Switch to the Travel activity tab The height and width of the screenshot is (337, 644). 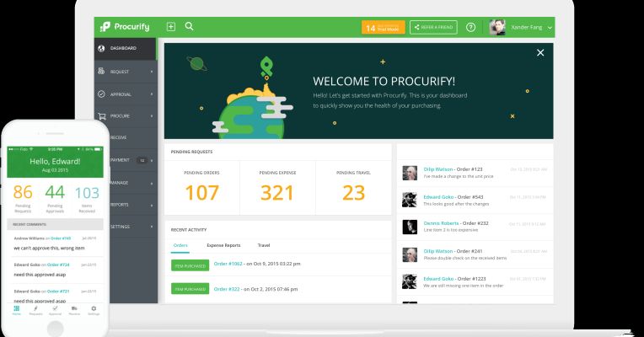pos(264,245)
